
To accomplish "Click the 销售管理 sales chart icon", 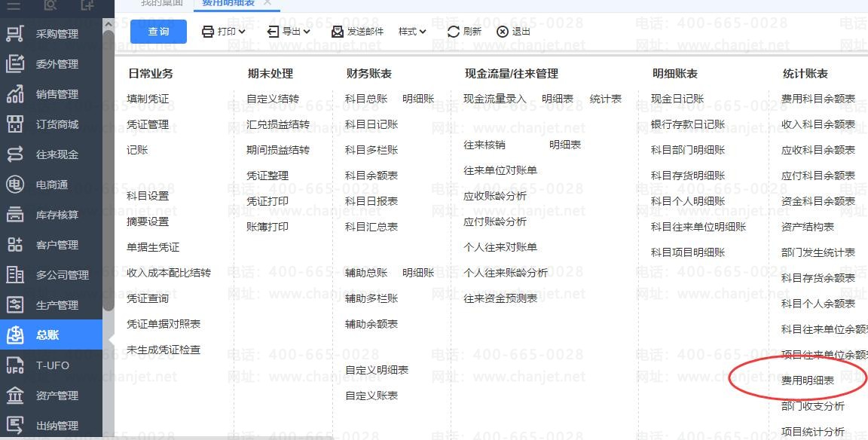I will click(x=15, y=94).
